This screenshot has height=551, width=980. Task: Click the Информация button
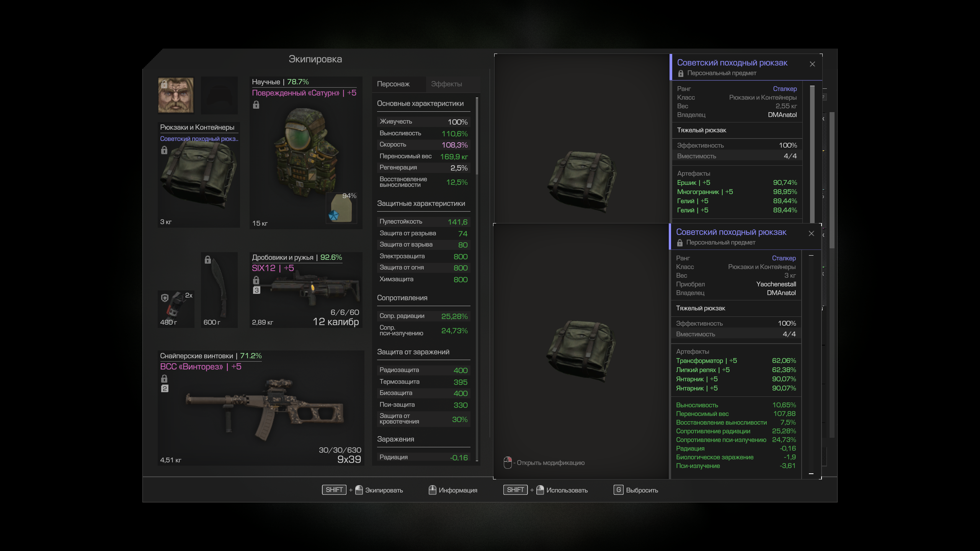pos(453,490)
